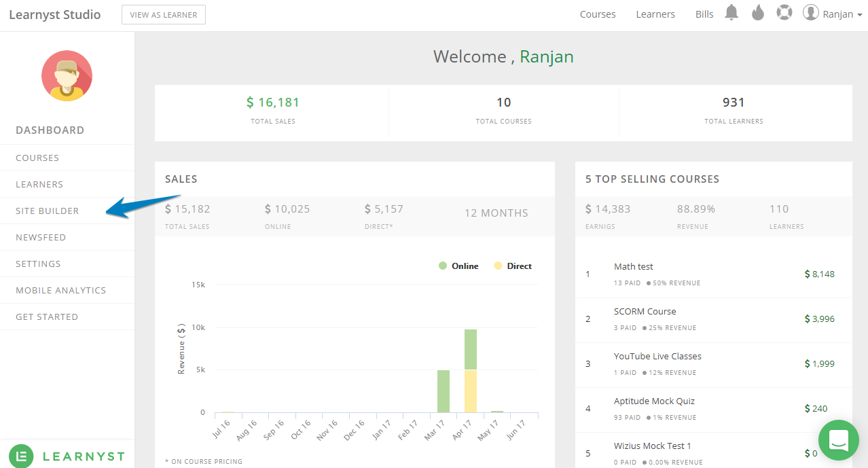Click the 110 learners value
The image size is (868, 468).
[x=779, y=209]
